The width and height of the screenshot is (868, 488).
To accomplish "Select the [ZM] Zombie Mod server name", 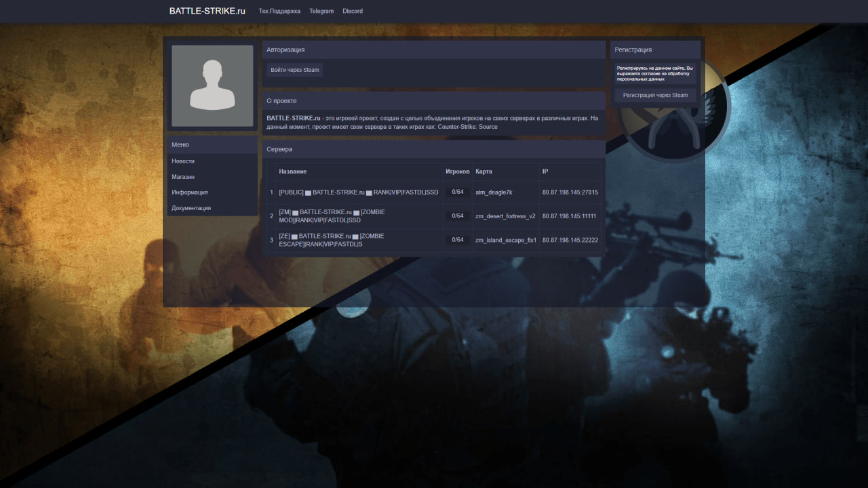I will [x=332, y=216].
